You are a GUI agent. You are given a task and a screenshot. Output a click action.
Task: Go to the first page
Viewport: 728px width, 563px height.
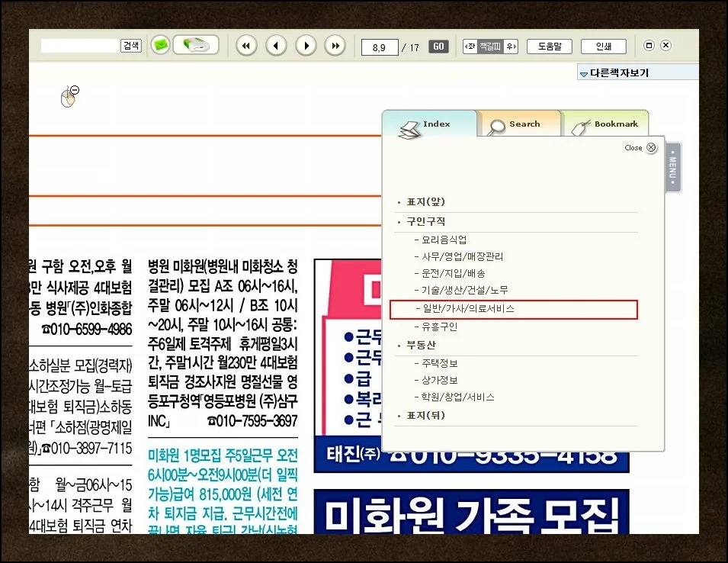(x=246, y=46)
